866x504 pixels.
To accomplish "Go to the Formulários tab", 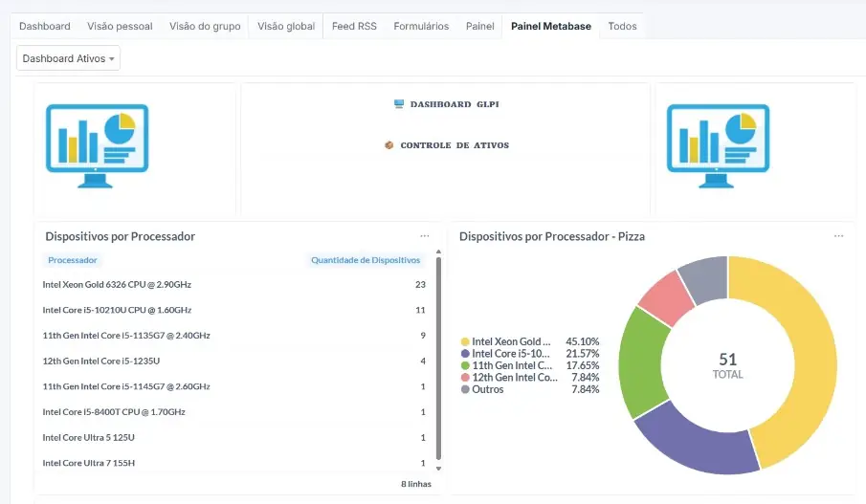I will 421,26.
